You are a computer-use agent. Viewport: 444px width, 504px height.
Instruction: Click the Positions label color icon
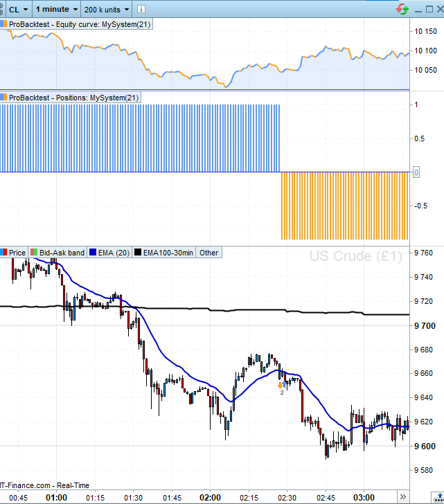tap(3, 98)
